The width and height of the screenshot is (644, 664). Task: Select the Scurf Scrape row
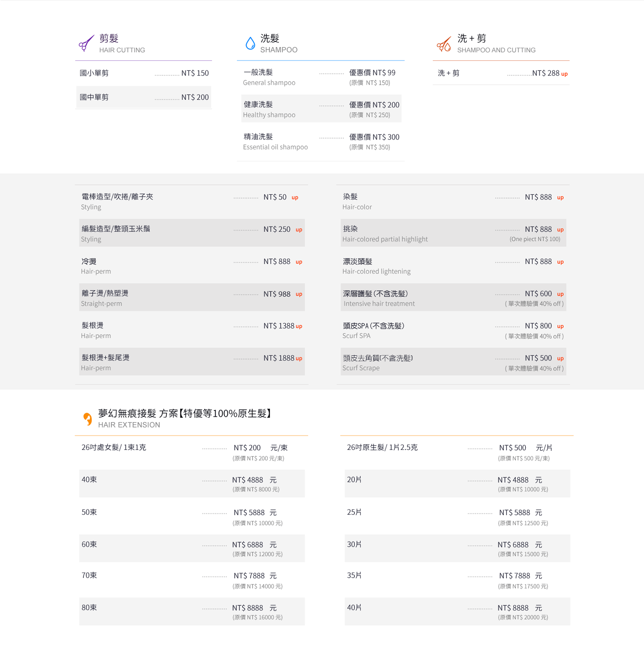click(x=453, y=362)
